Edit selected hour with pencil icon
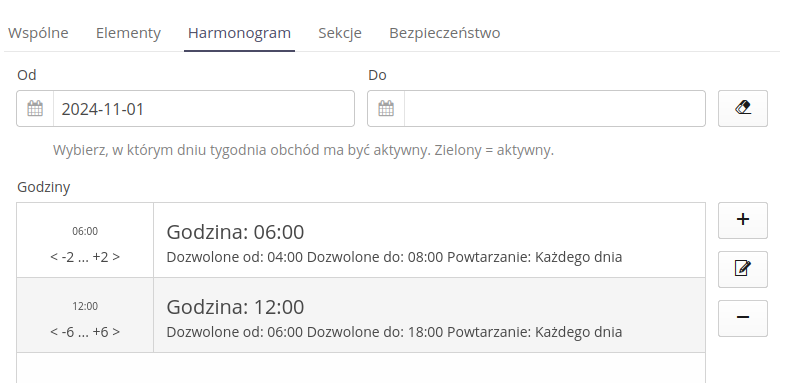787x383 pixels. (x=742, y=270)
